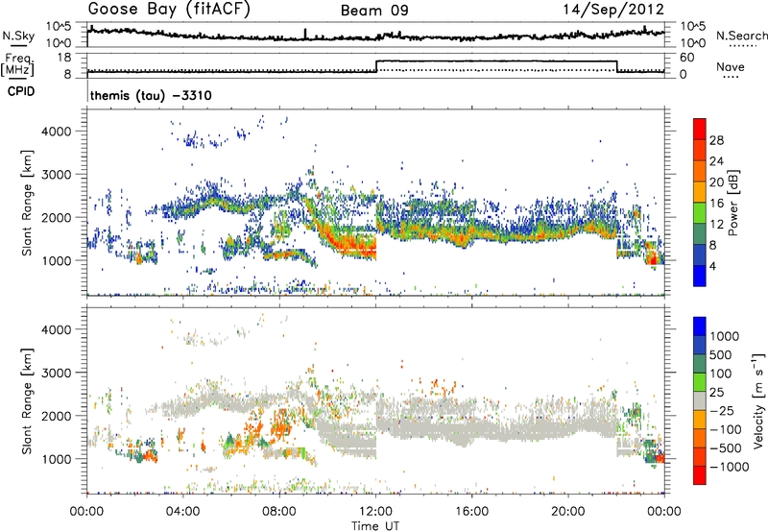768x532 pixels.
Task: Click the "16" value on the Power colorbar
Action: [716, 204]
